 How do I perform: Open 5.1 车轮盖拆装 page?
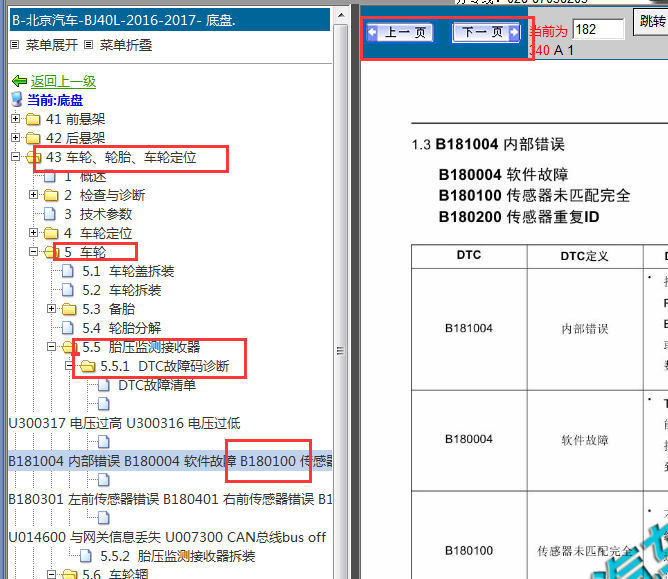(x=128, y=271)
